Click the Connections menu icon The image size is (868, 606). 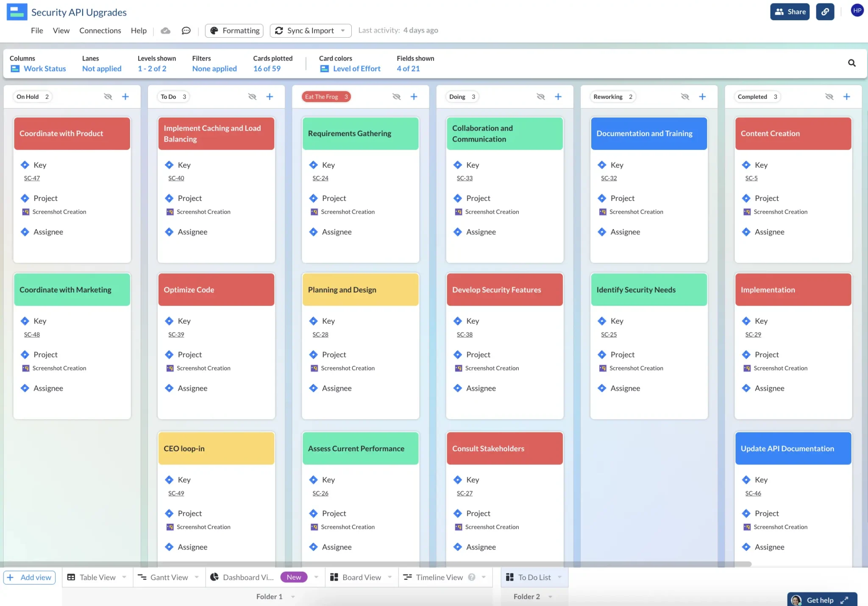click(100, 30)
